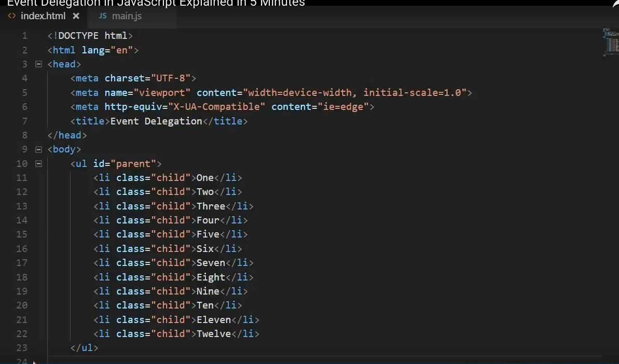Click the "width=device-width, initial-scale=1.0" string
Viewport: 619px width, 364px height.
(354, 93)
